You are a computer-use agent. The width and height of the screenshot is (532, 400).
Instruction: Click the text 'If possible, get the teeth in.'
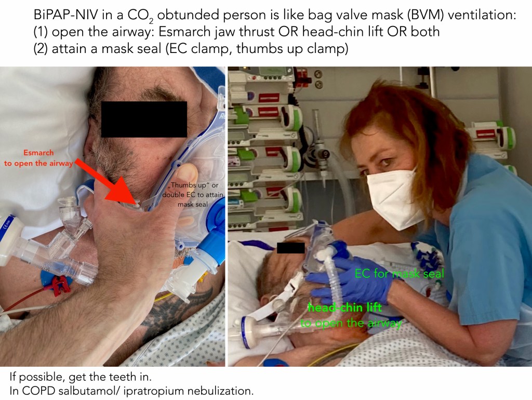coord(81,377)
